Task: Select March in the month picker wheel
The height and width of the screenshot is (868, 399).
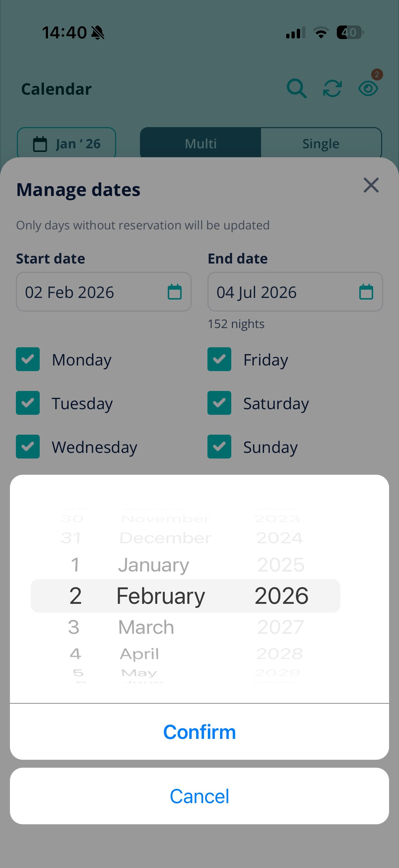Action: click(x=146, y=627)
